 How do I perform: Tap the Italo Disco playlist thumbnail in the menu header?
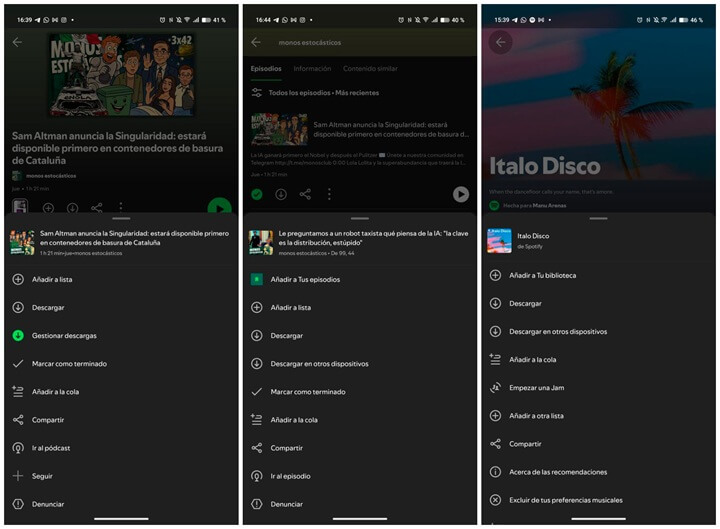[x=499, y=241]
